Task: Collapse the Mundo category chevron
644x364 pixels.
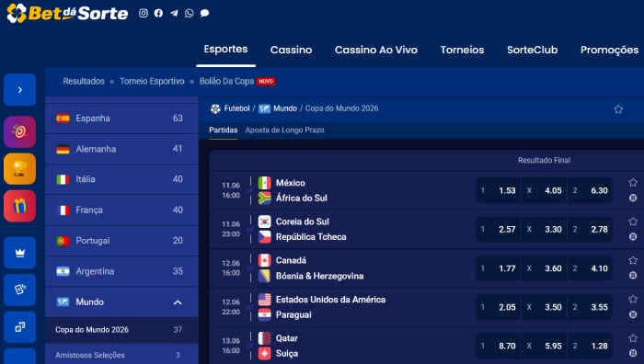Action: click(178, 302)
